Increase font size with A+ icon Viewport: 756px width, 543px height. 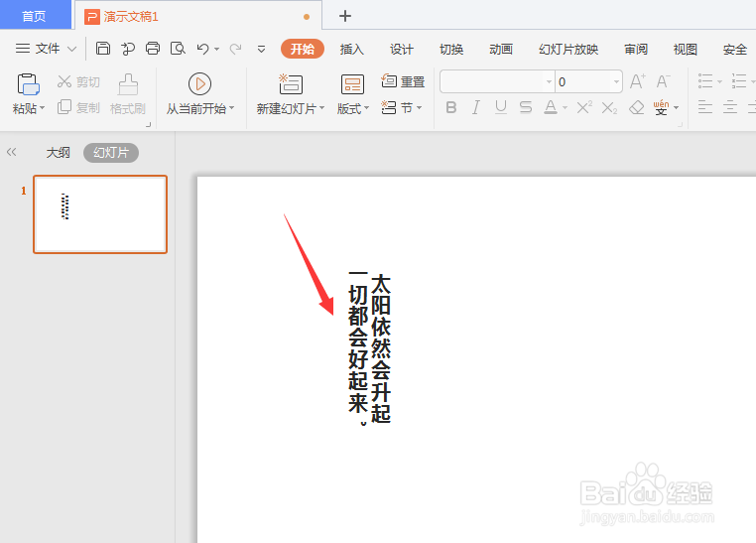coord(638,81)
